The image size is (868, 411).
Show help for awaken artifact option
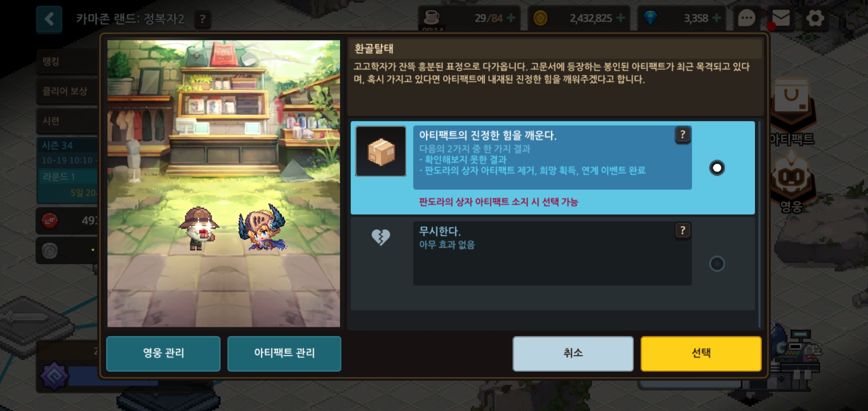(683, 135)
